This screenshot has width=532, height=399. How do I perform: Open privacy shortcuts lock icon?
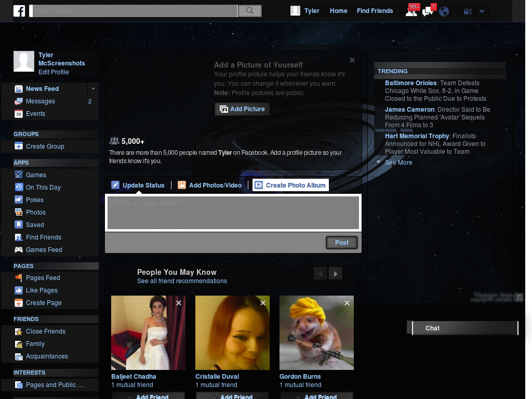[x=468, y=11]
